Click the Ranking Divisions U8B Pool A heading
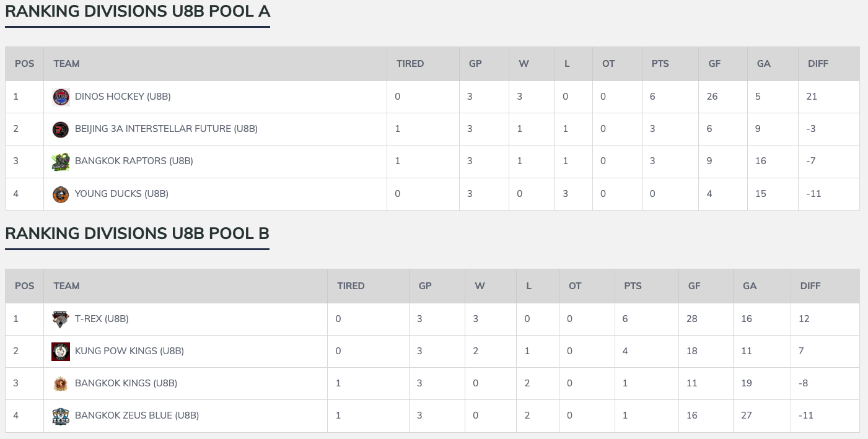Screen dimensions: 868x439 (x=138, y=12)
